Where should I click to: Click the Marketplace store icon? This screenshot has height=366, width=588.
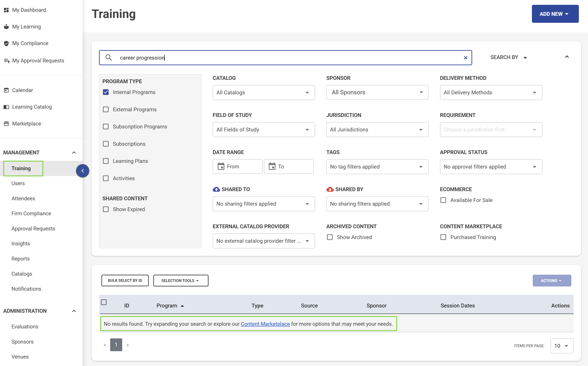point(6,124)
